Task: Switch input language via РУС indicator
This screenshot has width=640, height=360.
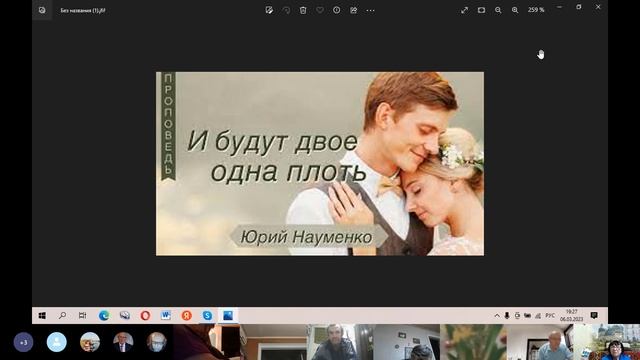Action: [x=550, y=316]
